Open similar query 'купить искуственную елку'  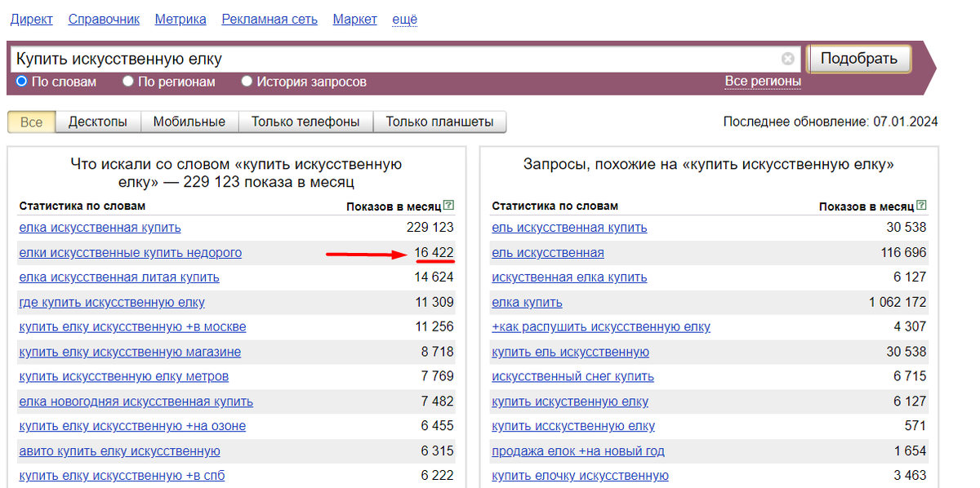[x=570, y=402]
